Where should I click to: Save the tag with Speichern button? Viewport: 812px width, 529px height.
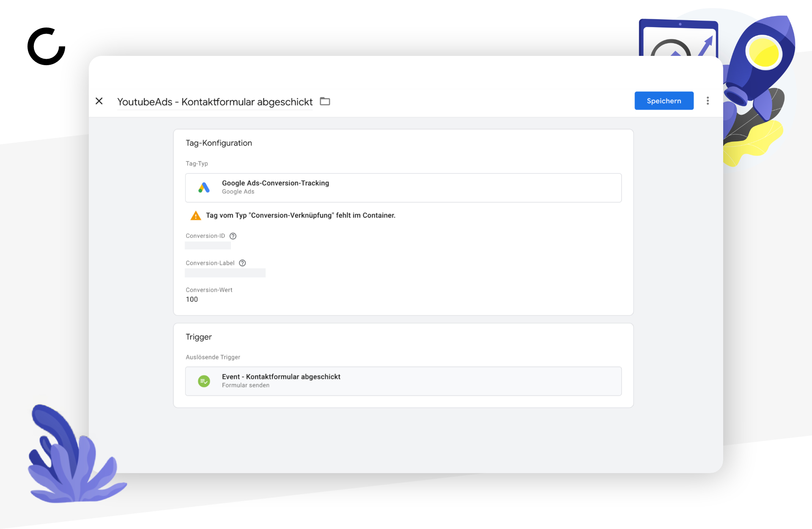(664, 101)
